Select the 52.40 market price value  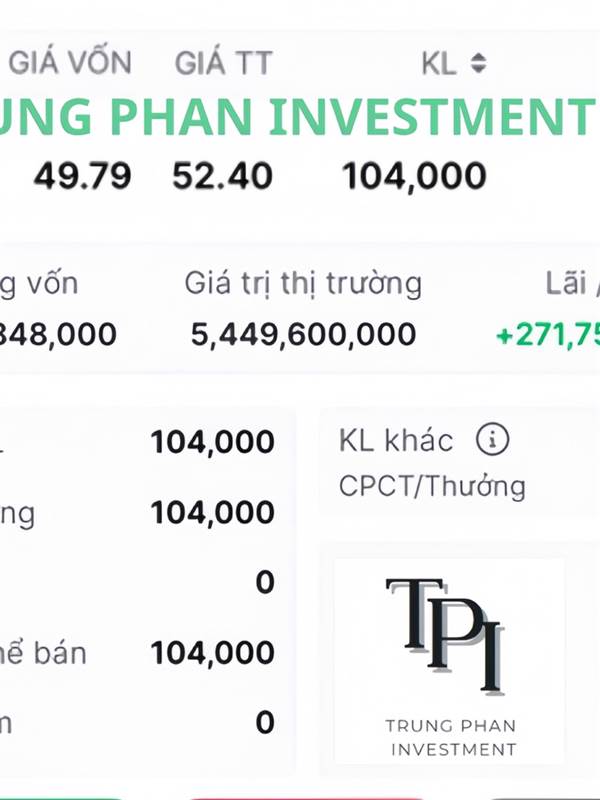coord(222,177)
